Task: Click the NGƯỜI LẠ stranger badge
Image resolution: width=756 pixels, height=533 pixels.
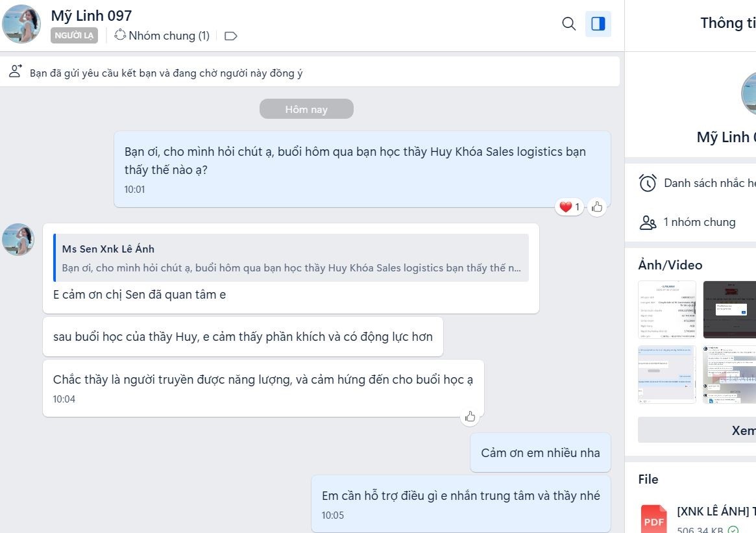Action: (74, 36)
